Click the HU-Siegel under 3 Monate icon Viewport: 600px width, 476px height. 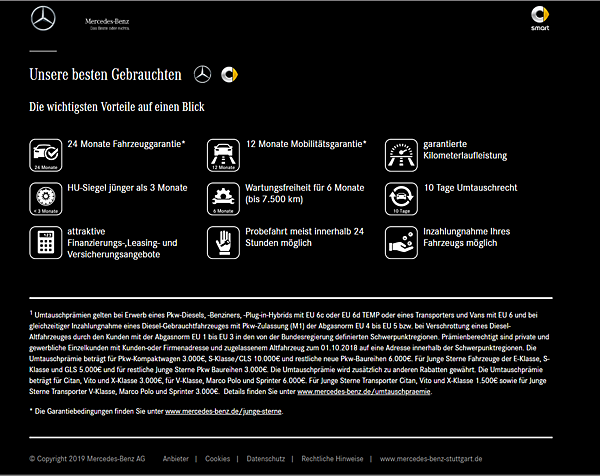point(46,199)
